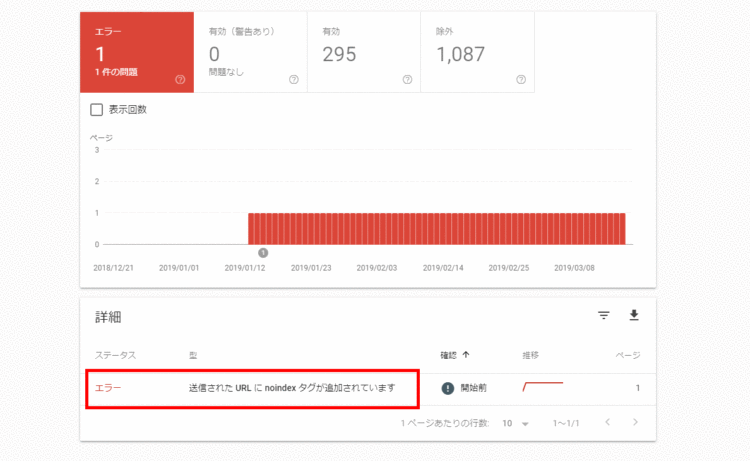Click help icon on 除外 card
The image size is (750, 461).
point(520,79)
